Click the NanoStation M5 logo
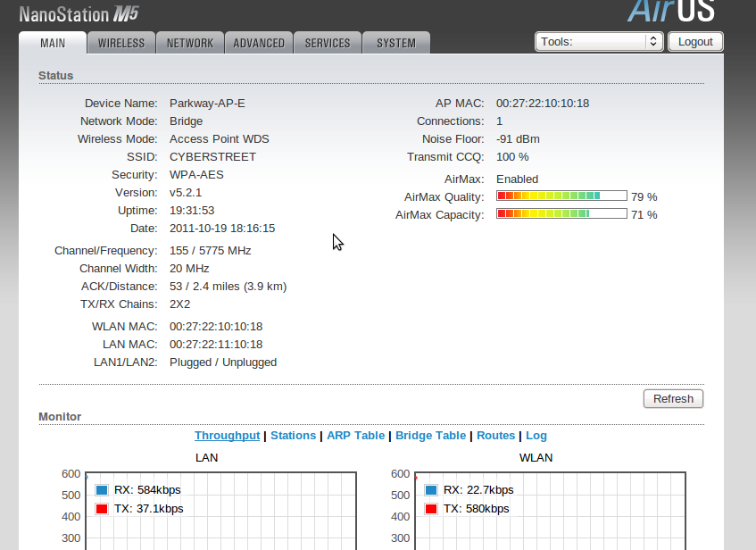The height and width of the screenshot is (550, 756). coord(79,14)
